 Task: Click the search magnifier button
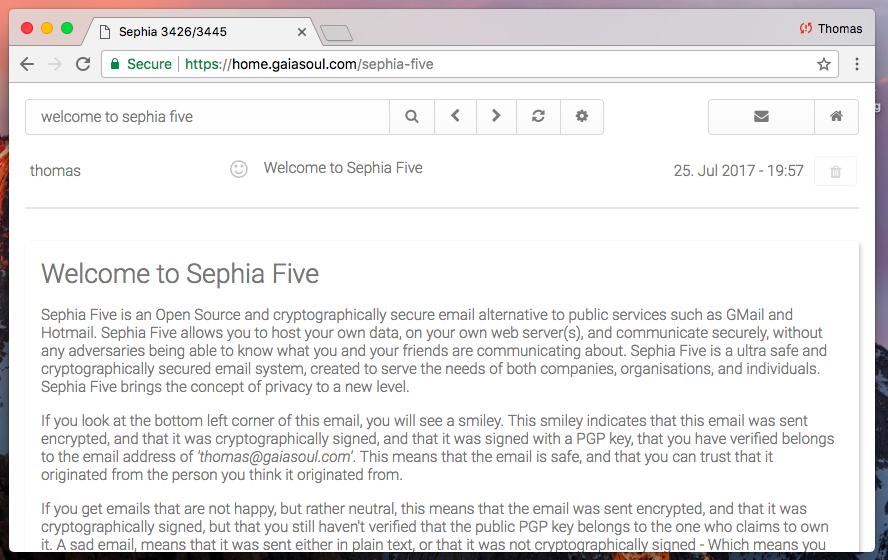(412, 117)
